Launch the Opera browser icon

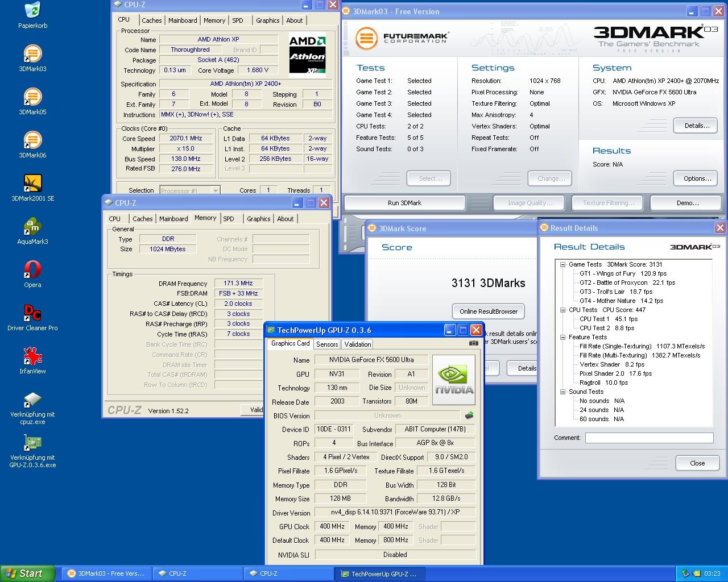click(32, 270)
